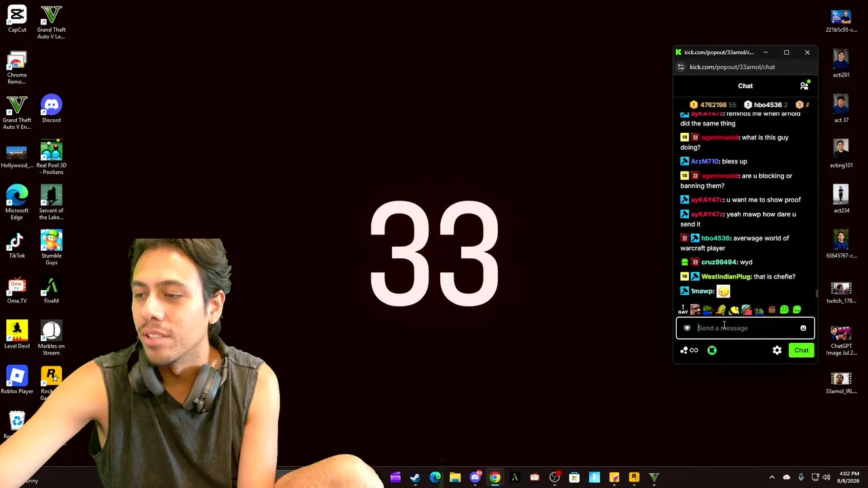Show hidden system tray icons
The image size is (868, 488).
click(772, 478)
